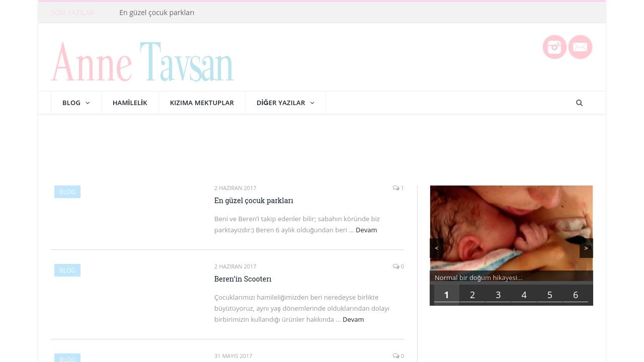Click Devam link for çocuk parkları post
Image resolution: width=644 pixels, height=362 pixels.
366,230
